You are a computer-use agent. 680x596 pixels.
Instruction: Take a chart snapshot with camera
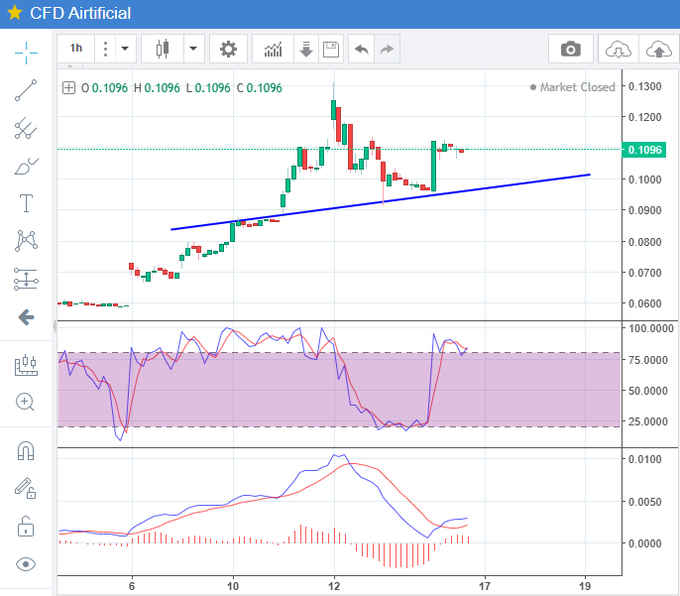click(x=571, y=49)
